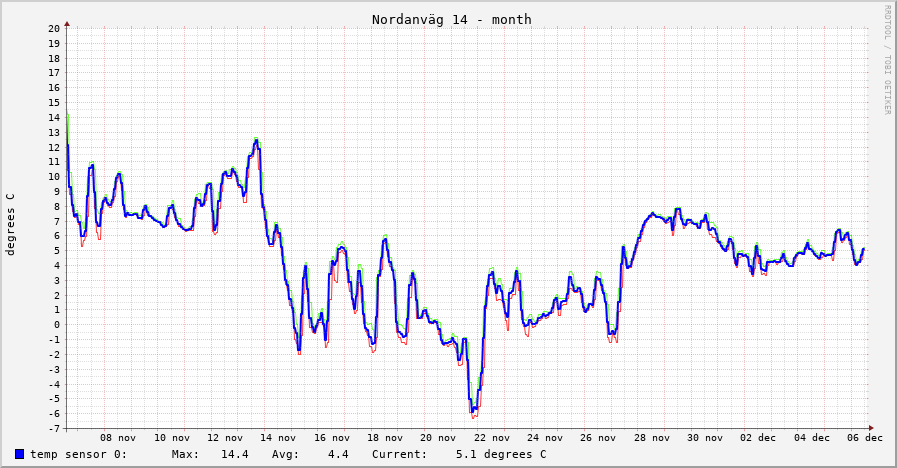897x468 pixels.
Task: Select the '22 nov' x-axis date label
Action: coord(493,437)
